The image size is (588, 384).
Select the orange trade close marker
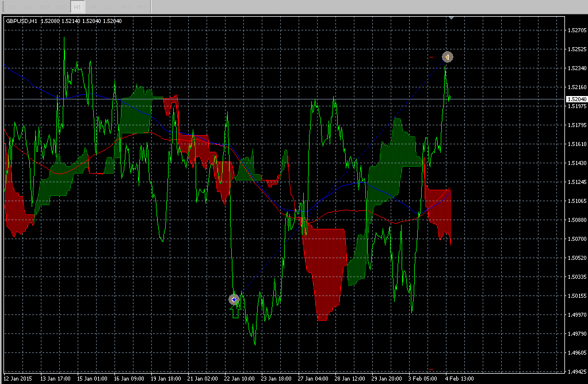(x=448, y=57)
